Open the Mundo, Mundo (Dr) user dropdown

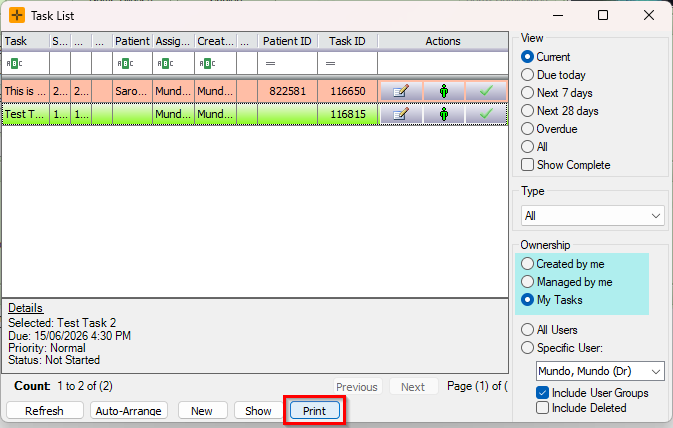pos(600,371)
